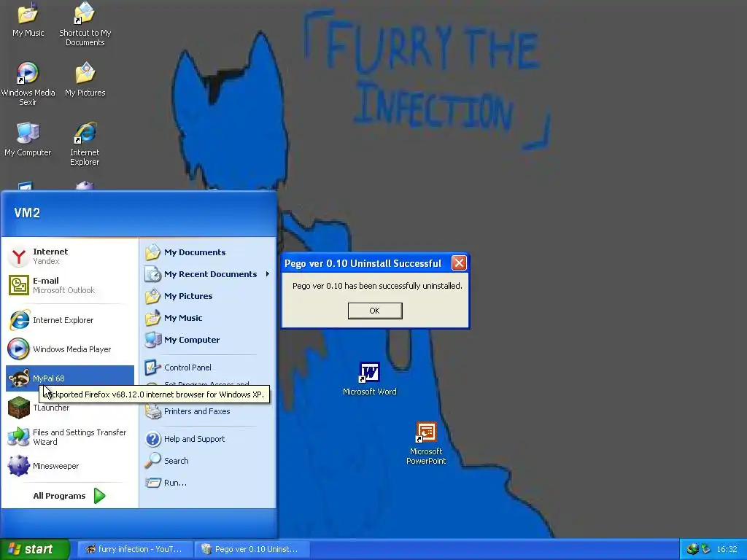Open Search from Start menu
This screenshot has height=560, width=747.
click(208, 461)
